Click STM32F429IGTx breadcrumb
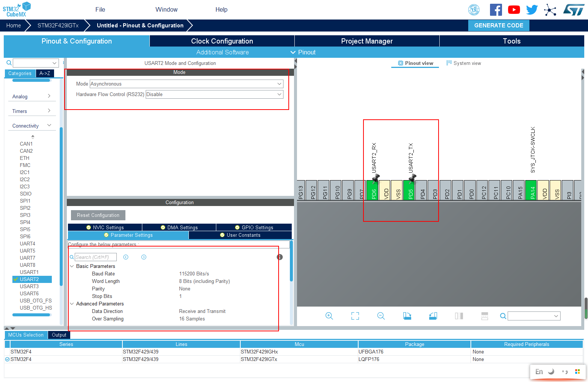Screen dimensions: 588x382 pos(58,26)
